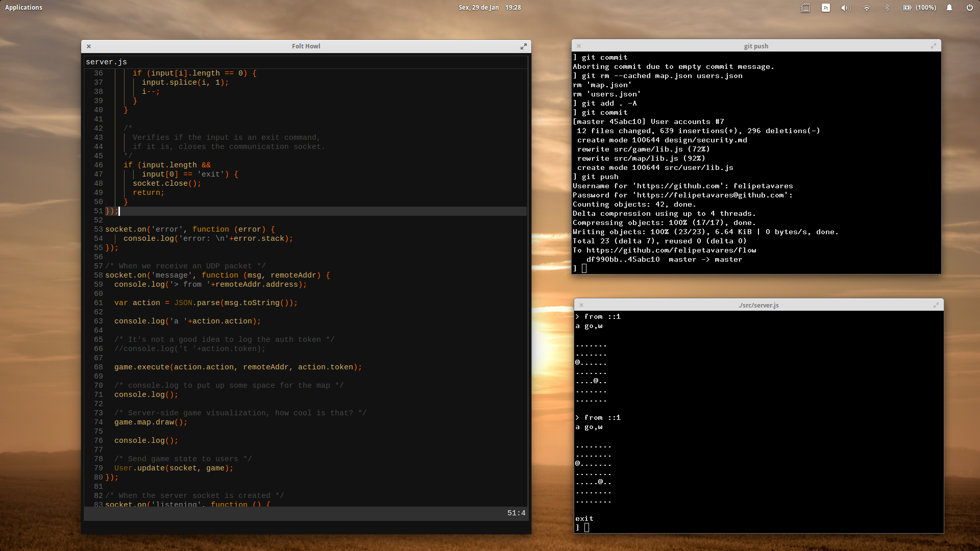Open the session power menu

[x=969, y=8]
